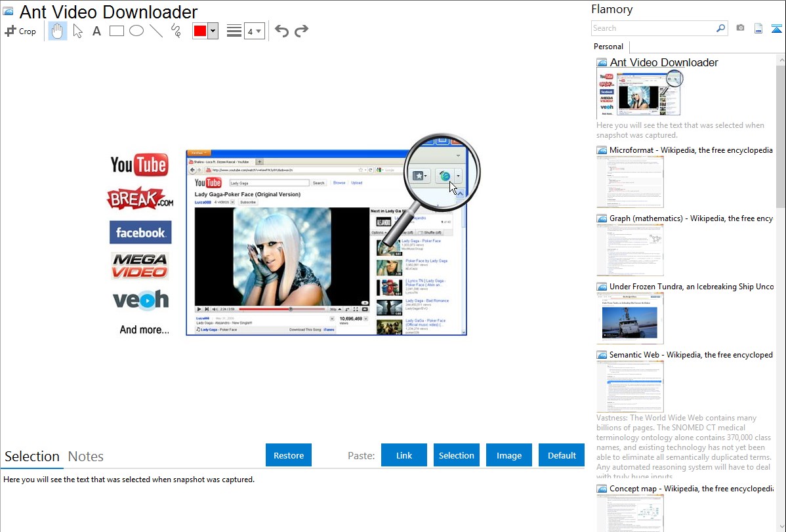Click the document page icon in Flamory
The image size is (786, 532).
[758, 28]
